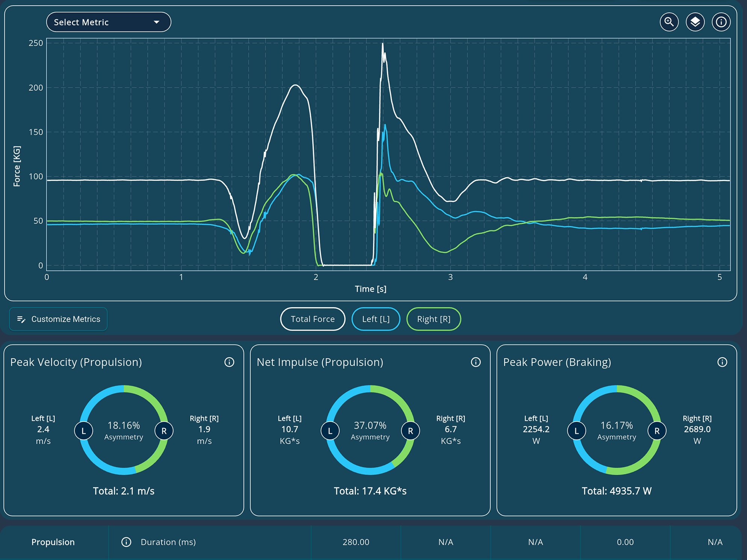747x560 pixels.
Task: Open Net Impulse (Propulsion) info icon
Action: (x=476, y=362)
